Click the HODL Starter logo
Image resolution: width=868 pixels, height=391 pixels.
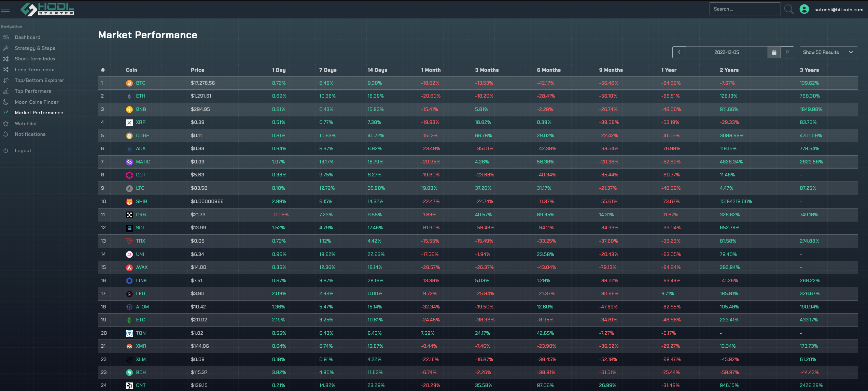click(47, 9)
